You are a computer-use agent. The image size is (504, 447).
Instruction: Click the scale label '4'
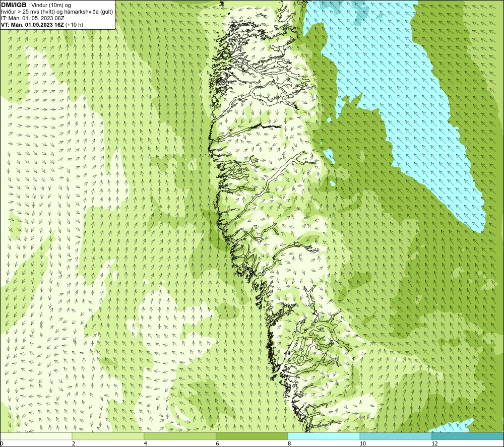click(146, 443)
